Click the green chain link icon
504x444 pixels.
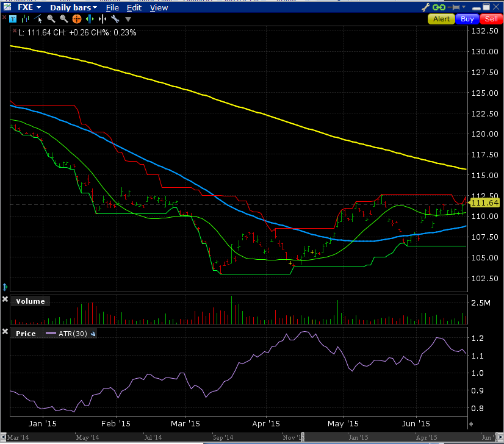click(439, 7)
